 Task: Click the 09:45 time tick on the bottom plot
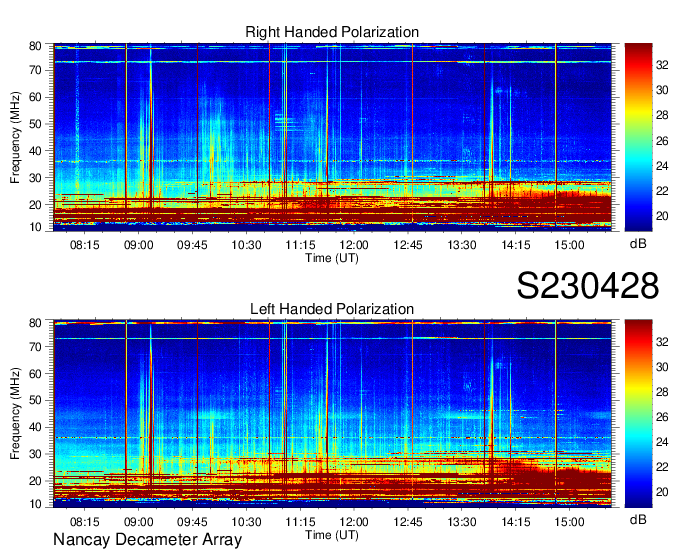click(192, 522)
